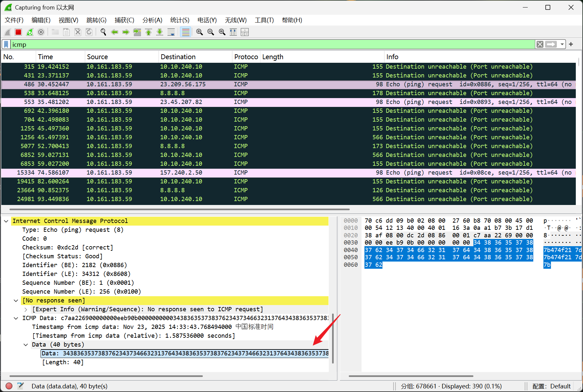
Task: Clear the icmp display filter
Action: [540, 44]
